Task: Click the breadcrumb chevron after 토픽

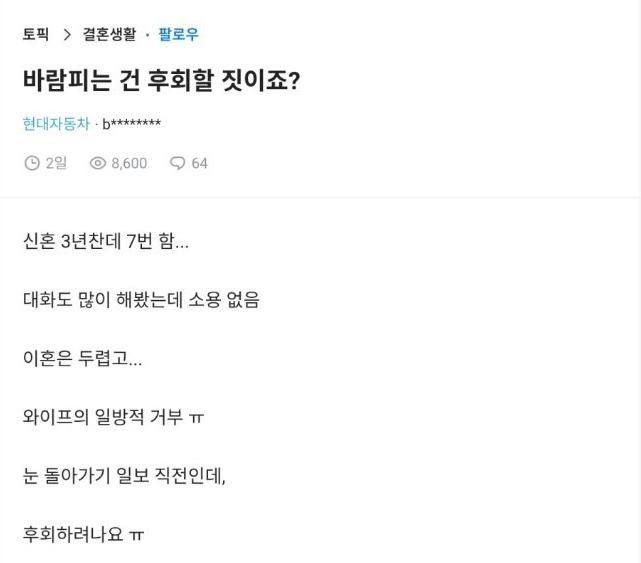Action: click(67, 35)
